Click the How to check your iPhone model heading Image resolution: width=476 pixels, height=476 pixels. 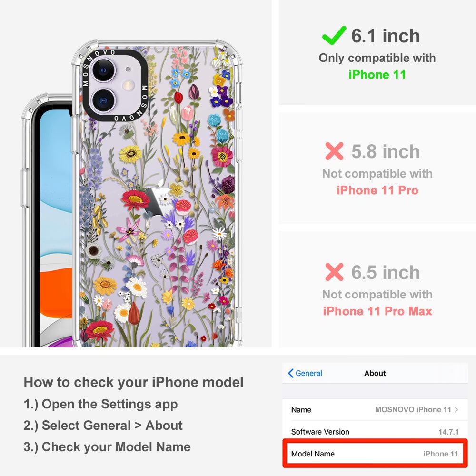[x=134, y=382]
